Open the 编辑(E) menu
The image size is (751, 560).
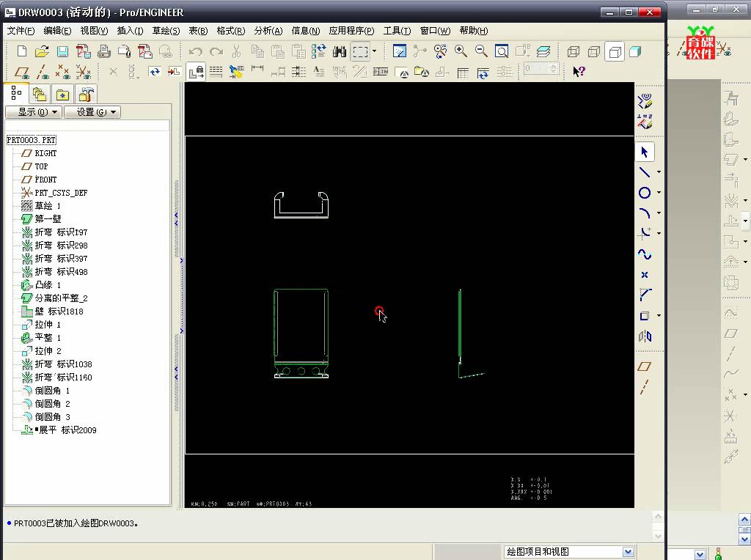[x=57, y=31]
